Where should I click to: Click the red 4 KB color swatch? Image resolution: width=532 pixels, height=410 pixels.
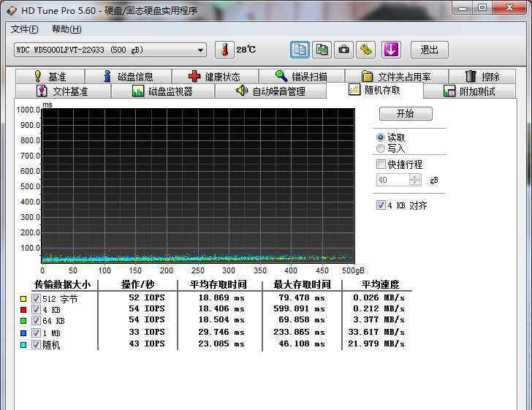tap(23, 310)
